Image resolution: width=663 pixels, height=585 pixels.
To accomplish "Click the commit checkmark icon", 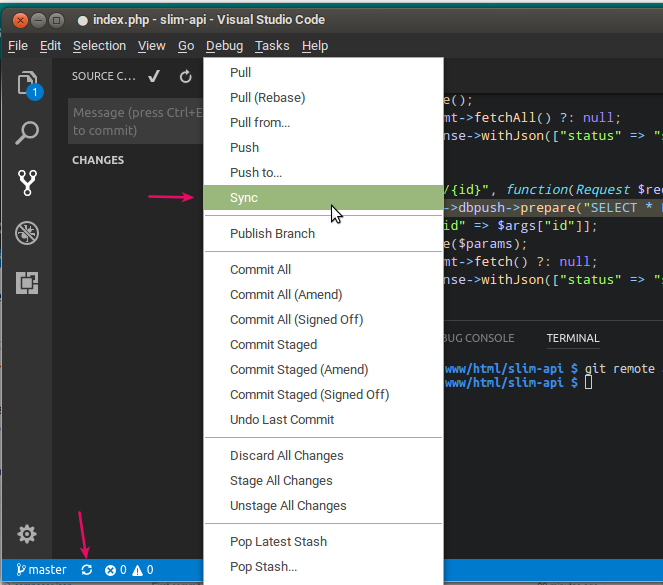I will pos(154,76).
